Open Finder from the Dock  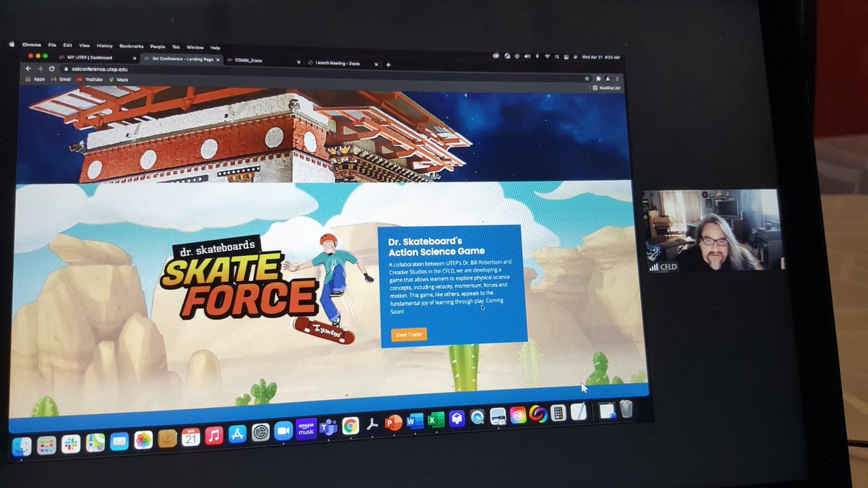[22, 447]
